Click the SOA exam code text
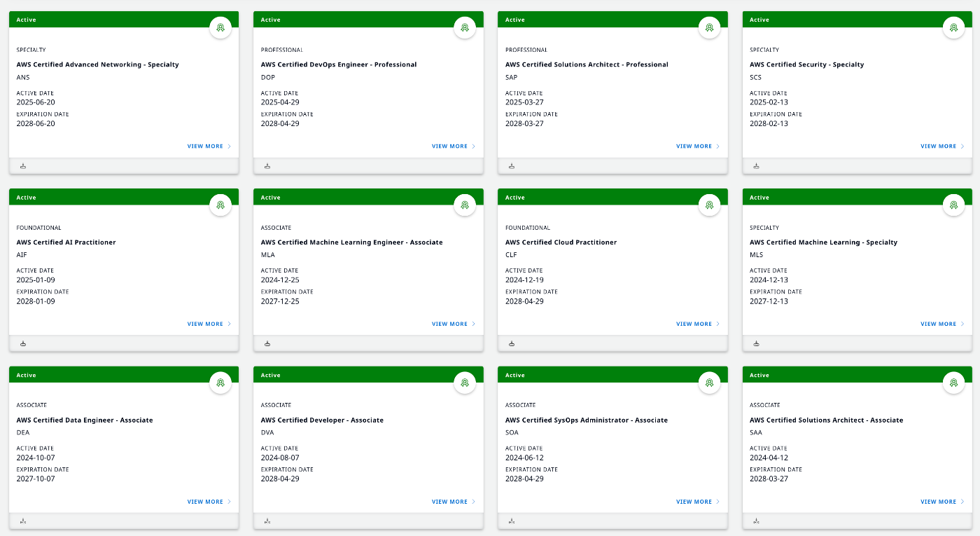The image size is (980, 536). [x=512, y=432]
